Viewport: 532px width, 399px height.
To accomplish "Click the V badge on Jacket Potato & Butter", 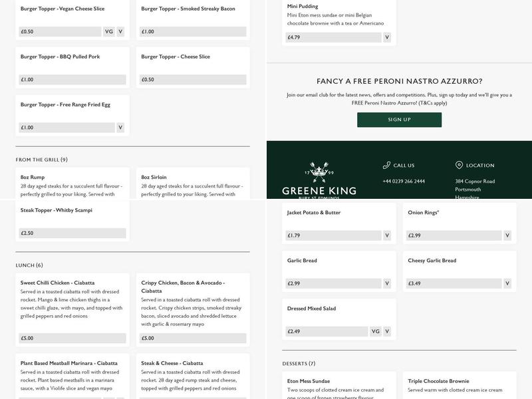I will (x=387, y=235).
